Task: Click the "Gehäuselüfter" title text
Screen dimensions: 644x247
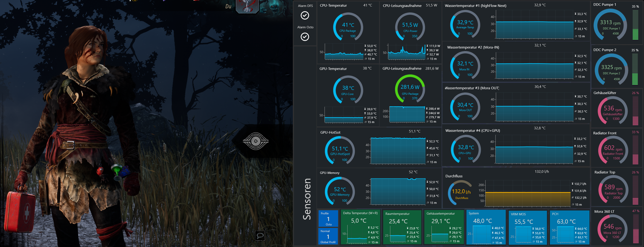Action: click(x=605, y=93)
